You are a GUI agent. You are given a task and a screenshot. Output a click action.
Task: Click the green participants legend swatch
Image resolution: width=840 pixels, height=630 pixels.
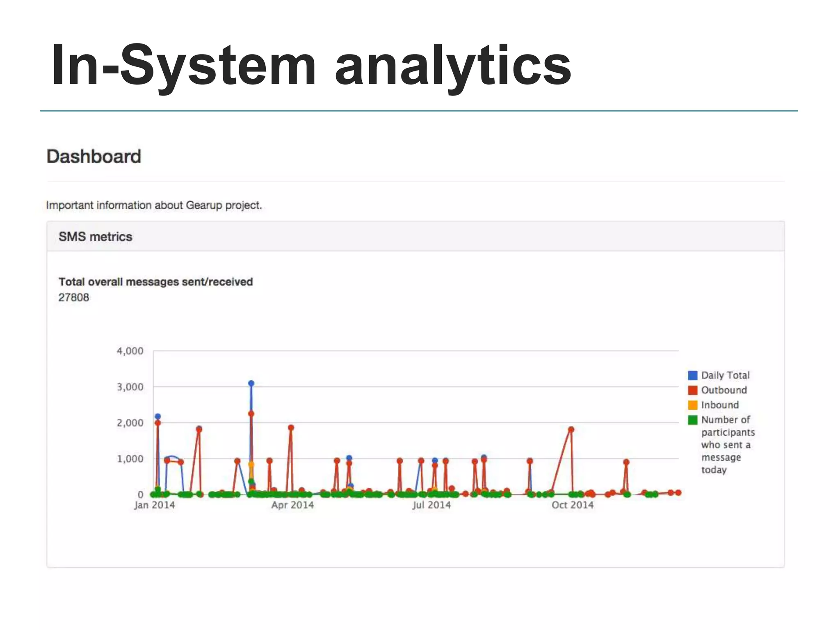(693, 420)
